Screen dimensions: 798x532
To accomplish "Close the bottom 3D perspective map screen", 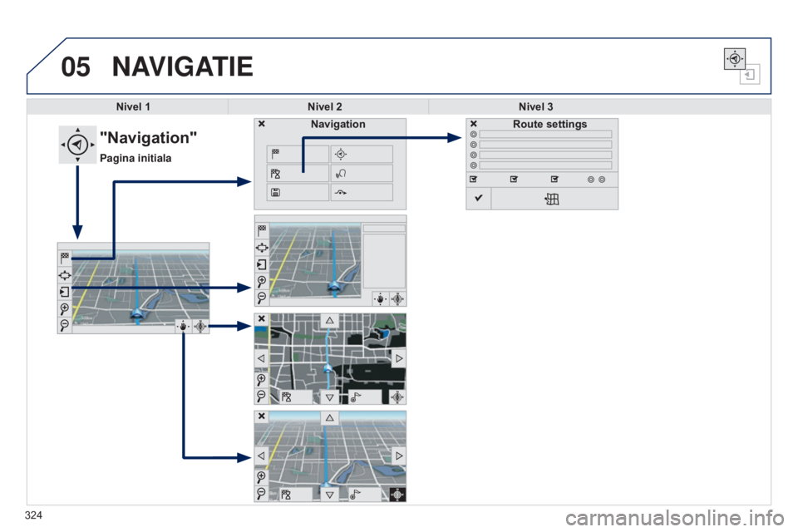I will (262, 416).
